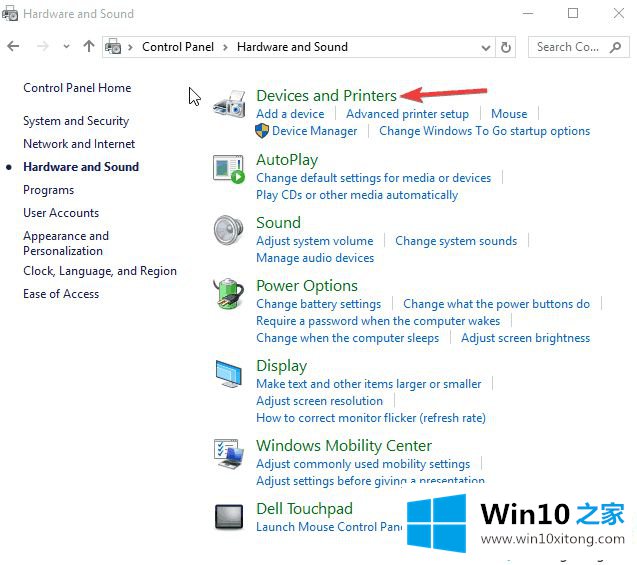
Task: Open Manage audio devices
Action: [x=315, y=258]
